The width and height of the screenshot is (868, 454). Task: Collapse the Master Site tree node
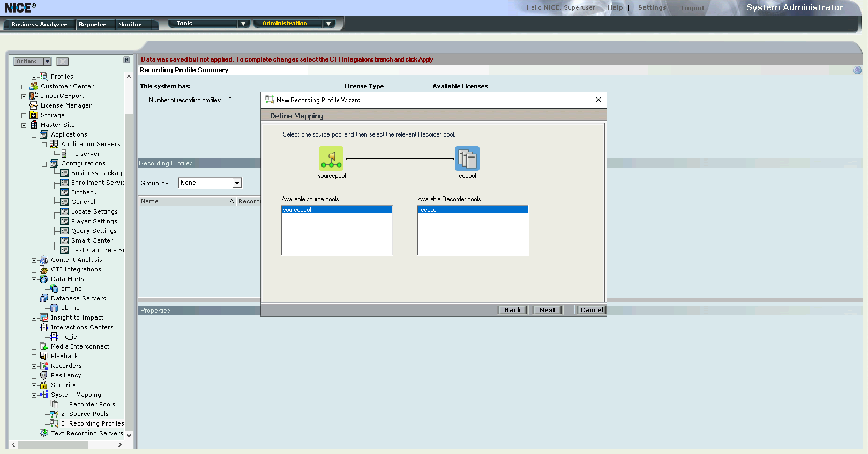24,125
